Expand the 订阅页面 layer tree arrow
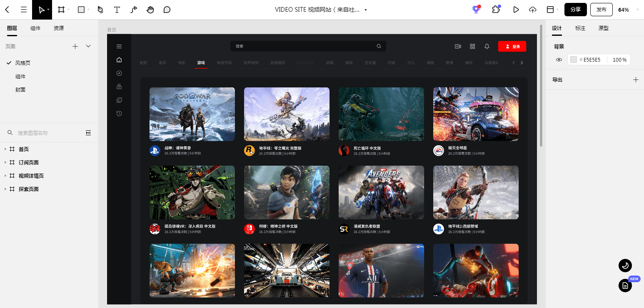The height and width of the screenshot is (308, 644). tap(5, 162)
